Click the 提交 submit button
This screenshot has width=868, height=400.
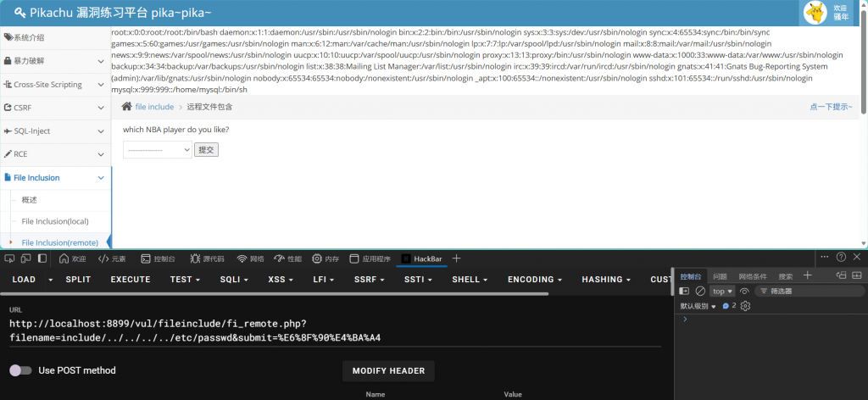pos(206,150)
